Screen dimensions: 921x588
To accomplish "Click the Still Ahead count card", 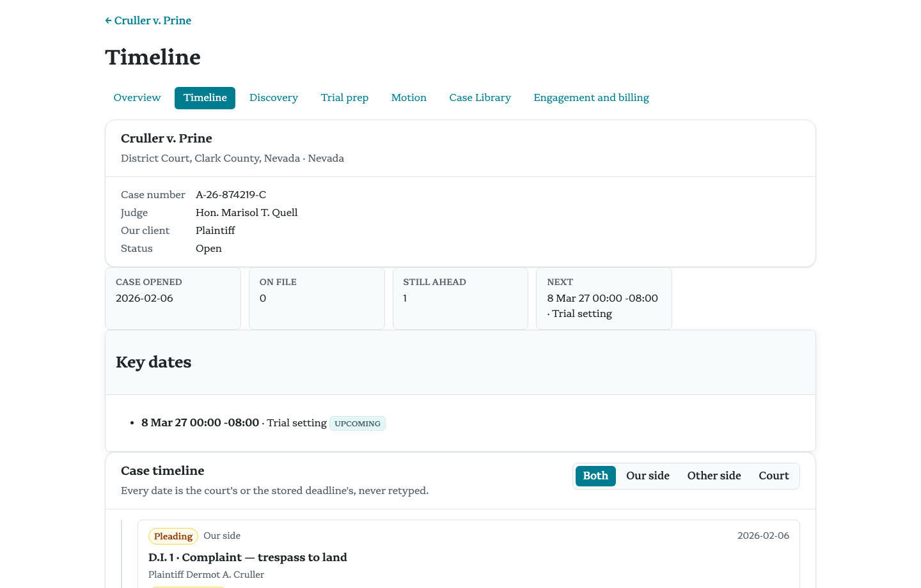I will pyautogui.click(x=460, y=298).
